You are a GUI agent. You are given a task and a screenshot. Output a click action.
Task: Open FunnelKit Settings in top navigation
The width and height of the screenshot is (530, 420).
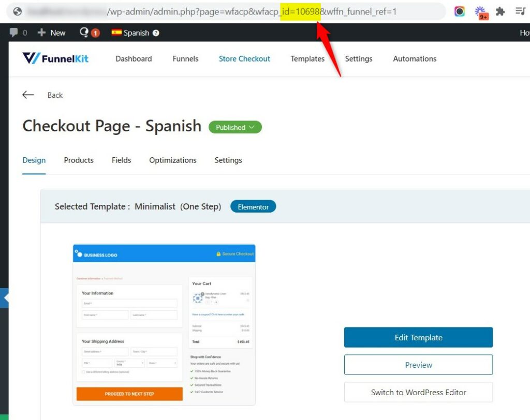click(359, 59)
